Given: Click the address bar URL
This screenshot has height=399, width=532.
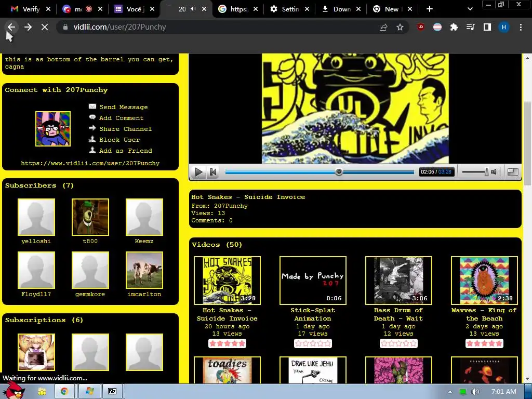Looking at the screenshot, I should [120, 27].
